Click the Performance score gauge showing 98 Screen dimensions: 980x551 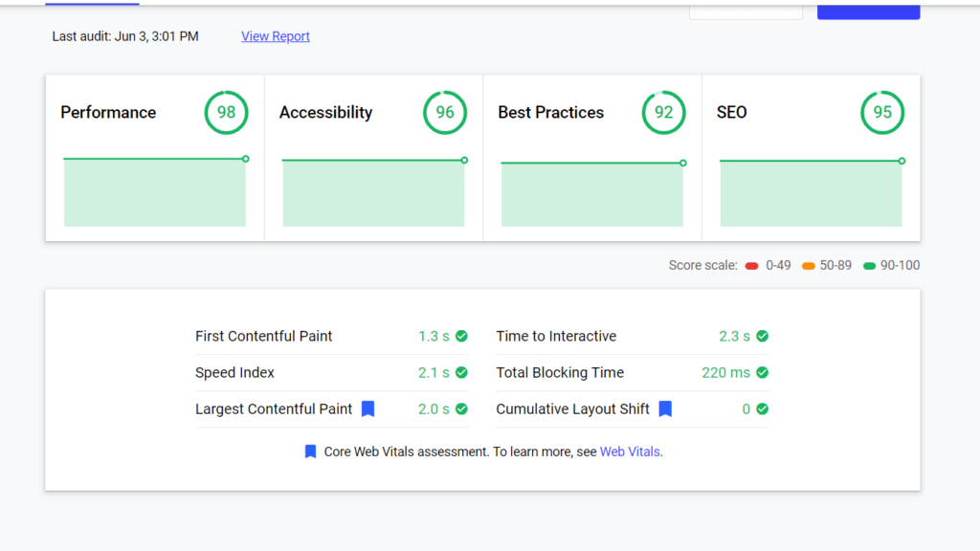[227, 112]
